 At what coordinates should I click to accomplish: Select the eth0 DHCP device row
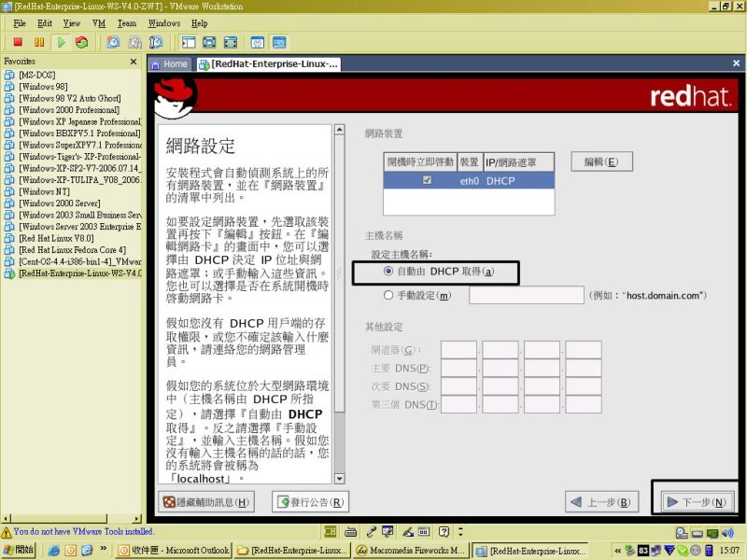click(x=469, y=180)
